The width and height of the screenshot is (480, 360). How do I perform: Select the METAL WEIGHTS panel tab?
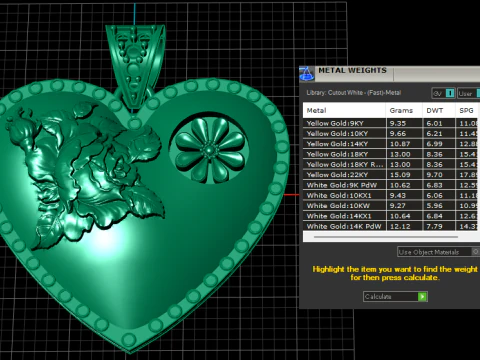point(353,71)
